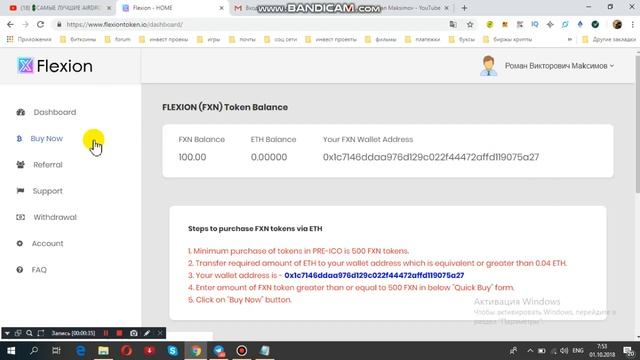Close the Flexion - HOME tab
The image size is (640, 360).
[221, 8]
